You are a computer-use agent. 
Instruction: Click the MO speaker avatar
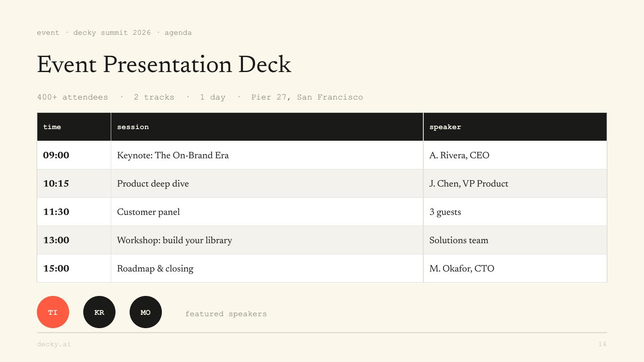coord(146,312)
